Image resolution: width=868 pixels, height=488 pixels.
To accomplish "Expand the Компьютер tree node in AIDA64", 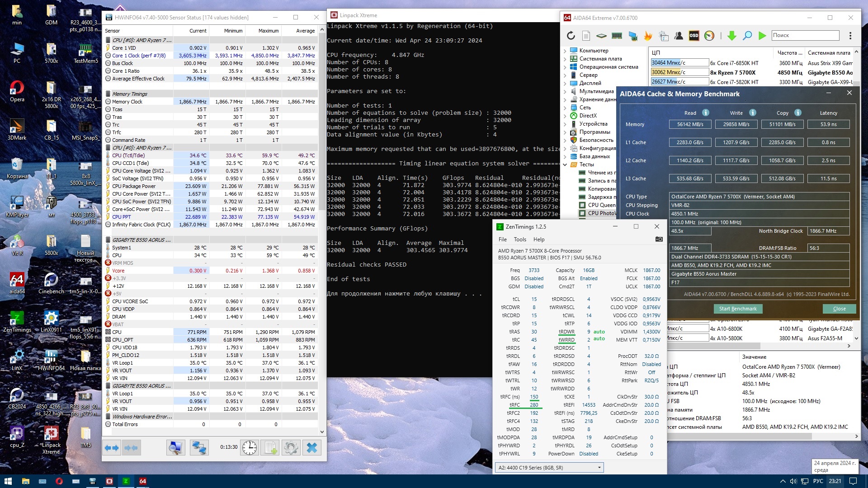I will (x=565, y=51).
